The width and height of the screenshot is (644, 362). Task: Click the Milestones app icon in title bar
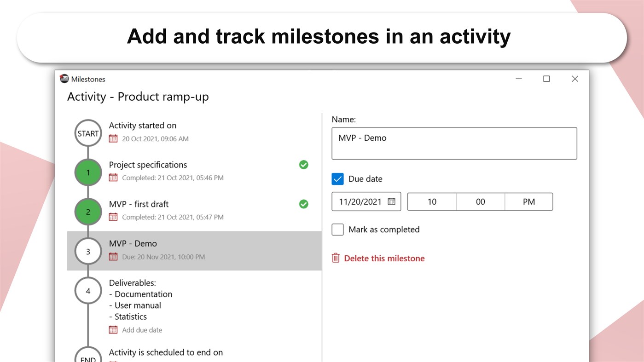click(64, 79)
